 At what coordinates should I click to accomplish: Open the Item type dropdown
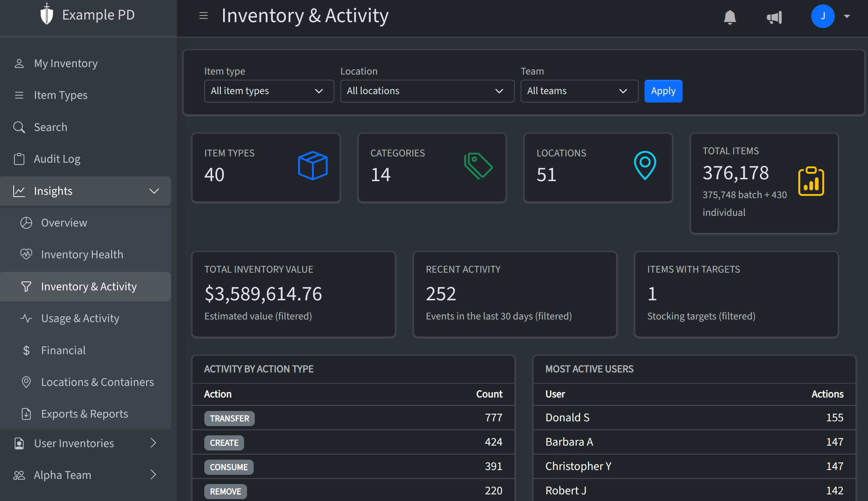point(269,91)
